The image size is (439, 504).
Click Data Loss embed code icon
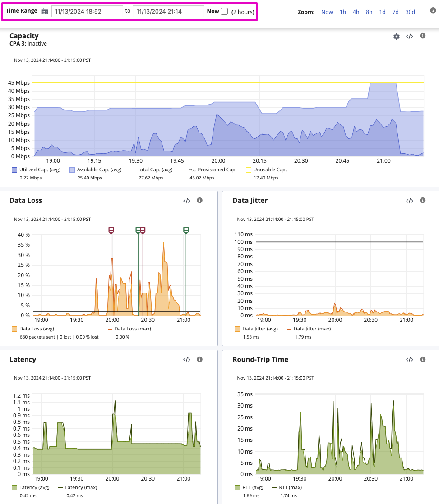187,201
